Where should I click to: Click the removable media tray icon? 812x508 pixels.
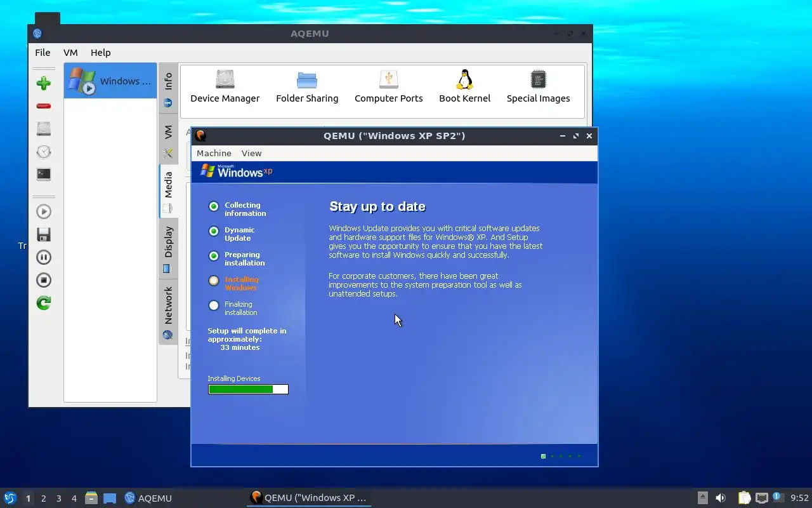(x=702, y=498)
